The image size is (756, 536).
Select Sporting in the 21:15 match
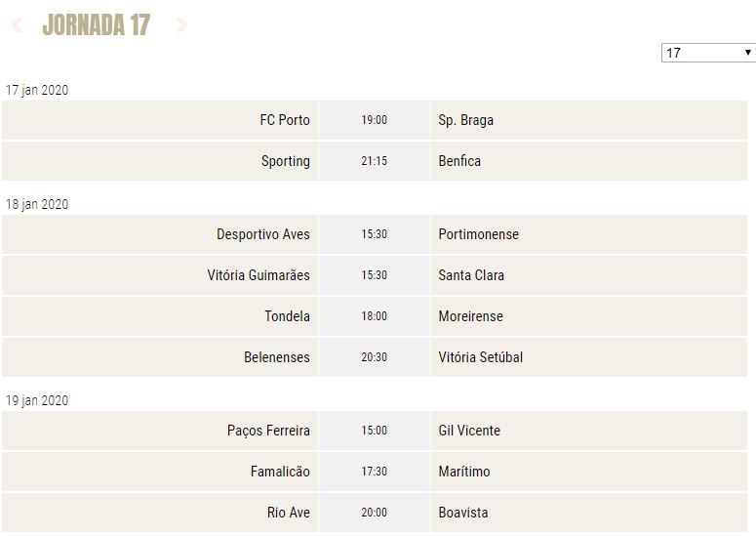pos(286,161)
